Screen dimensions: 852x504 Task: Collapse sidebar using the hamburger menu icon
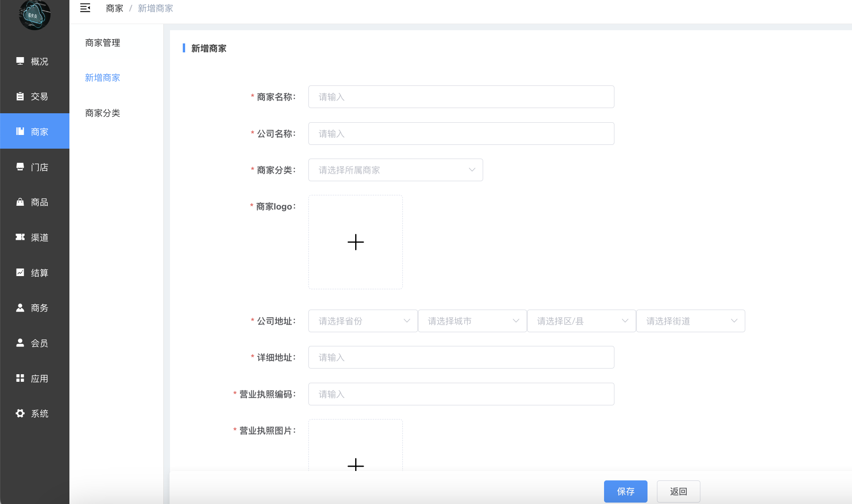click(85, 8)
